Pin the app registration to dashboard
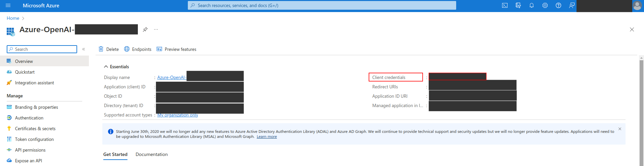The height and width of the screenshot is (166, 644). point(145,29)
